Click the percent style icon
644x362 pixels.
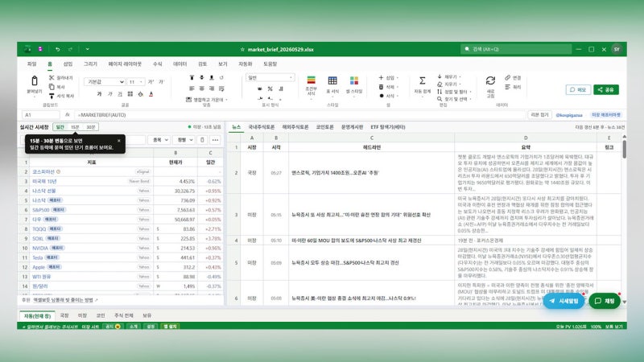tap(270, 88)
